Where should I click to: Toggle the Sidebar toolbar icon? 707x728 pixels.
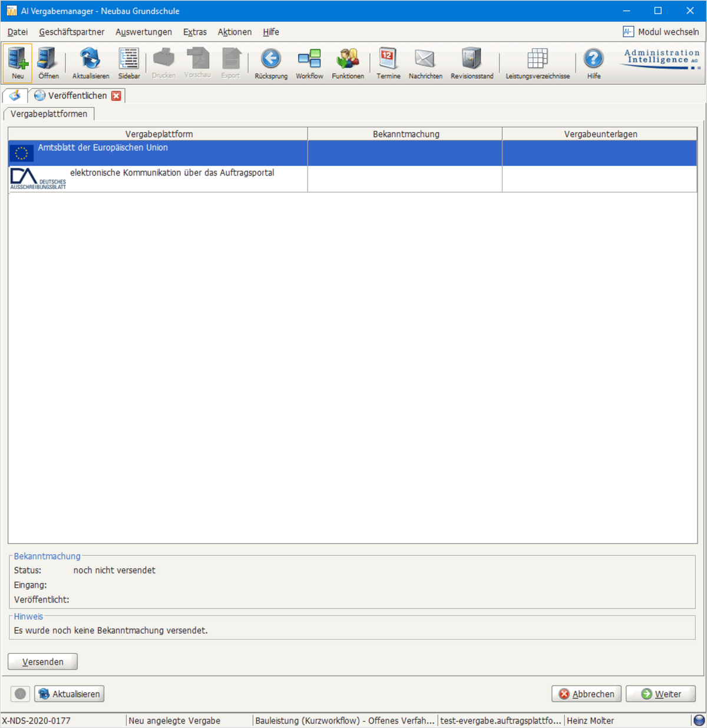tap(128, 62)
